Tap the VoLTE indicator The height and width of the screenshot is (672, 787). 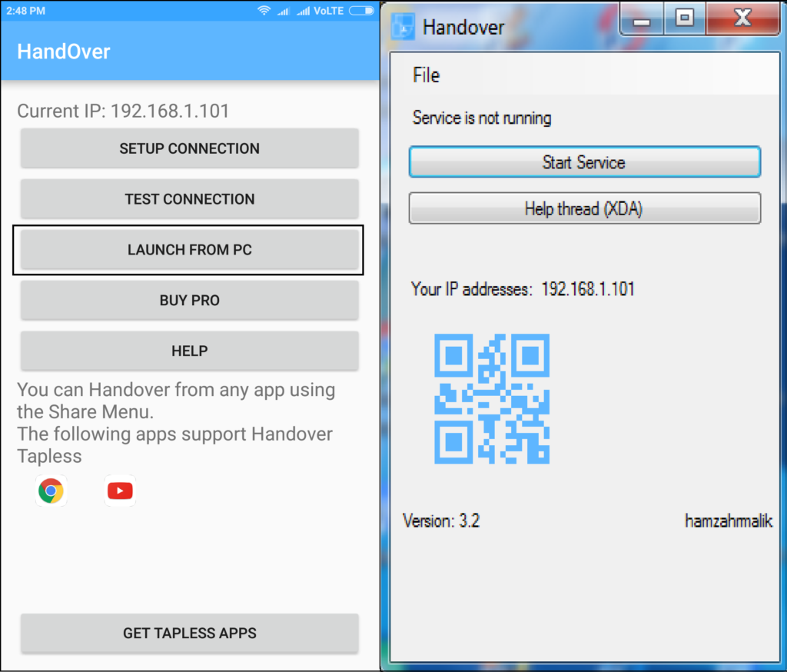328,11
